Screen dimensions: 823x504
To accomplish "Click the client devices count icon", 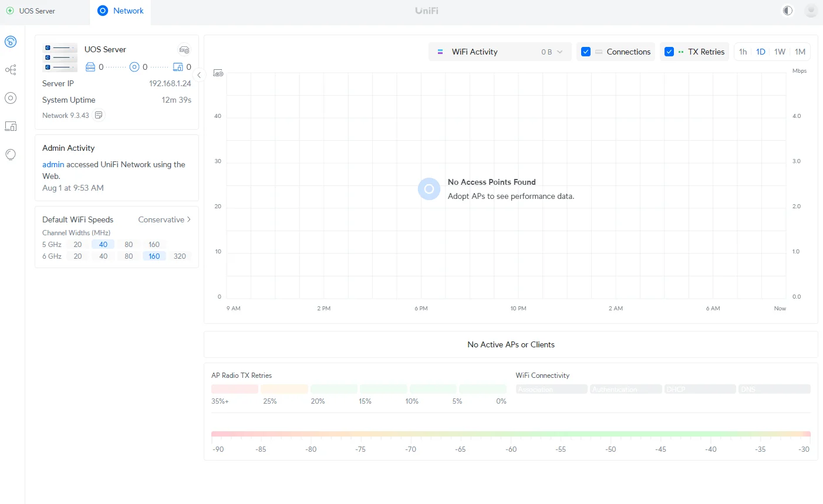I will [x=178, y=67].
